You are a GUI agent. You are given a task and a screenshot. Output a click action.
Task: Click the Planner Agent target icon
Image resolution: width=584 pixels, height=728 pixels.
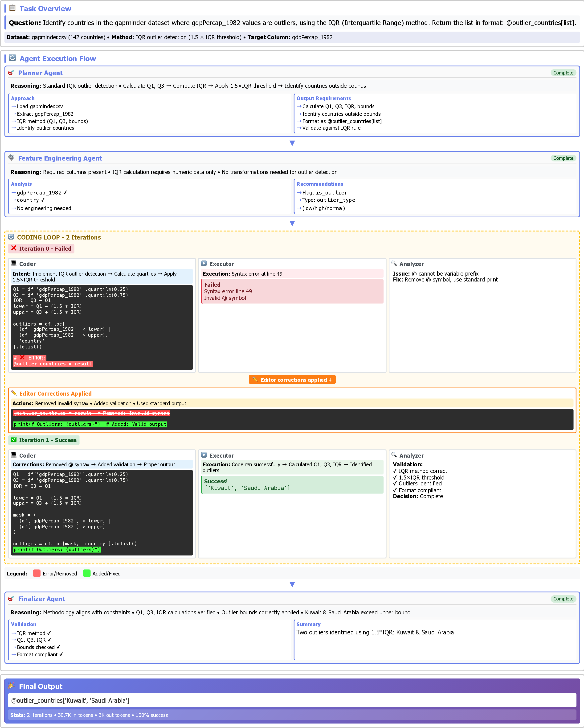[11, 73]
